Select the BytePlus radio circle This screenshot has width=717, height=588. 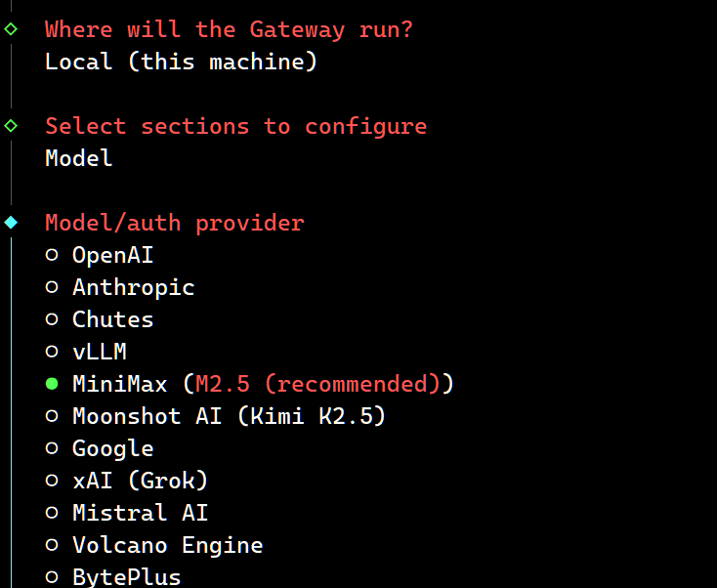[x=52, y=577]
